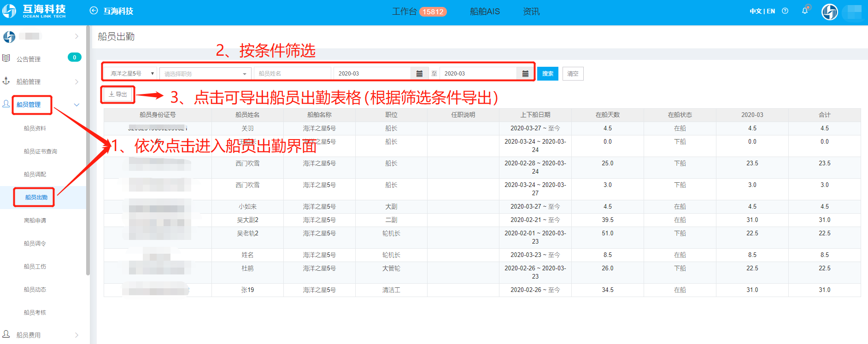Click the 在船状态 column header
The image size is (868, 344).
pyautogui.click(x=680, y=115)
